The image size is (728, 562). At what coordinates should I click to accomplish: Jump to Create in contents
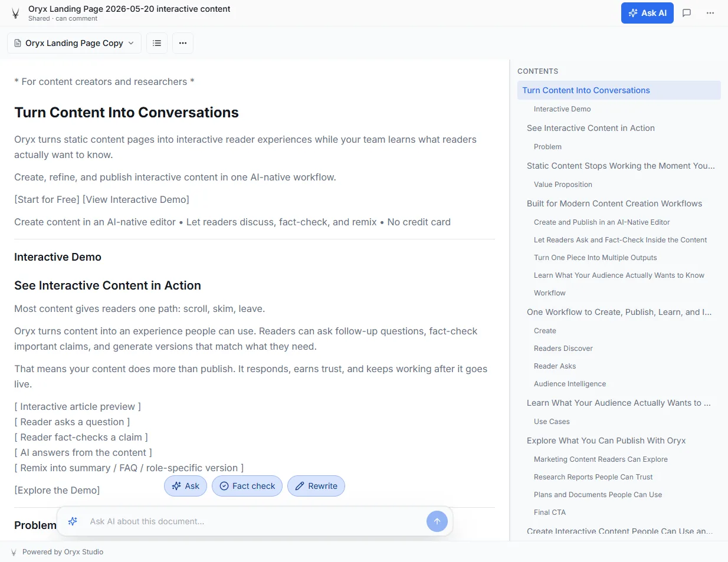click(545, 331)
